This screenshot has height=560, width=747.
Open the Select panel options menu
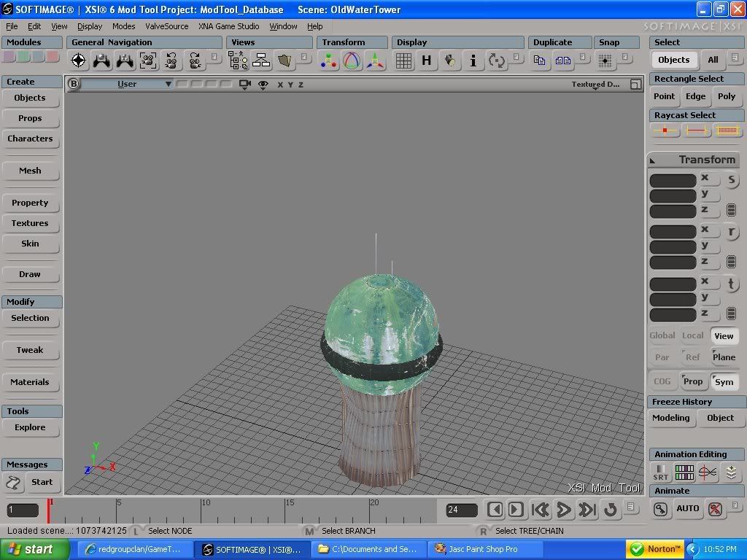735,58
